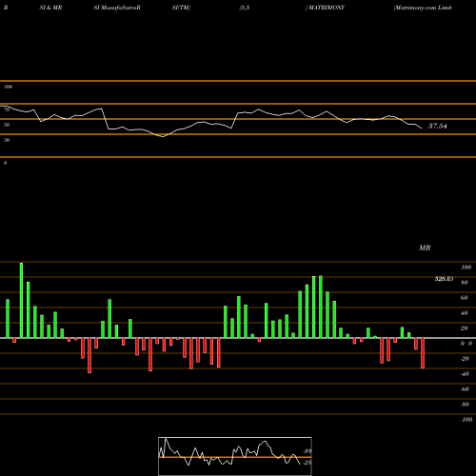
Task: Click the RSI axis label 50
Action: [7, 125]
